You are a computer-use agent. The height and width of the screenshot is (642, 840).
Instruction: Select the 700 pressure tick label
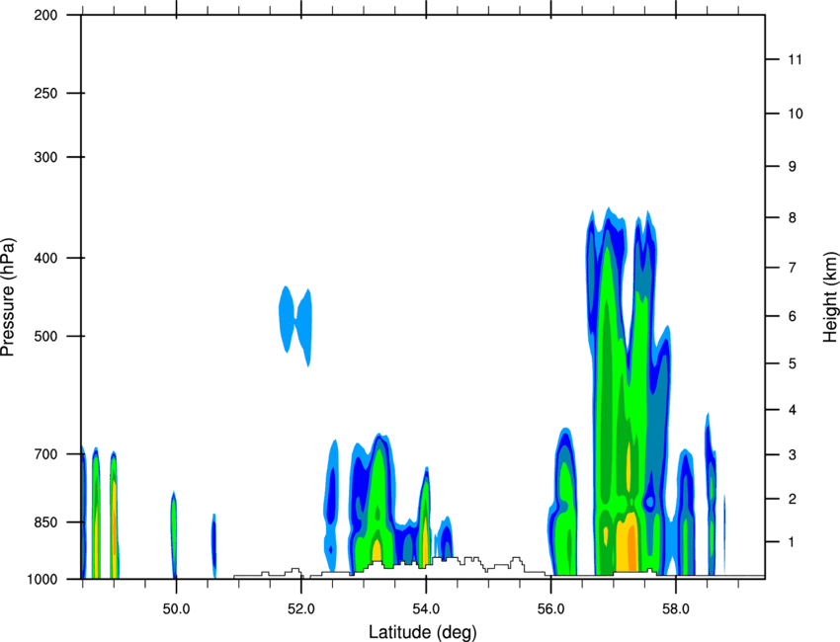(45, 454)
